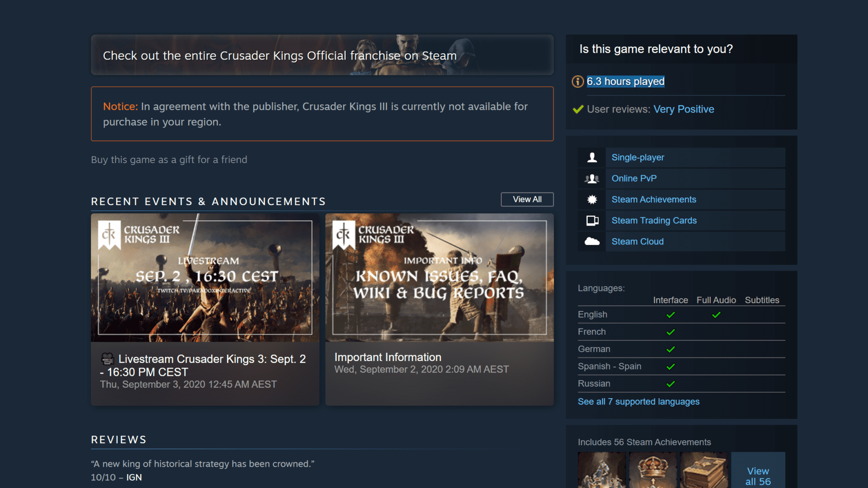Click the Important Information announcement title

click(x=387, y=357)
